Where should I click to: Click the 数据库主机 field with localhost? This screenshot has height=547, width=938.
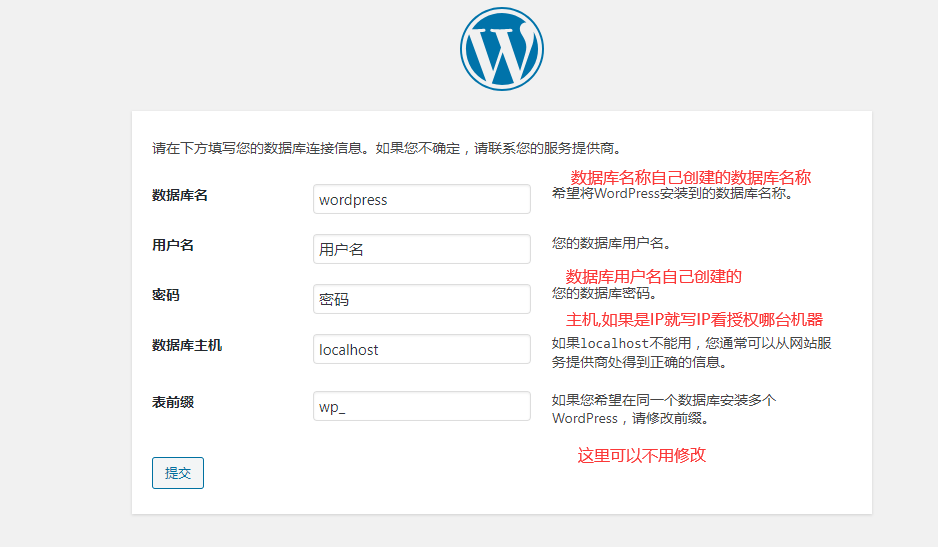(422, 349)
